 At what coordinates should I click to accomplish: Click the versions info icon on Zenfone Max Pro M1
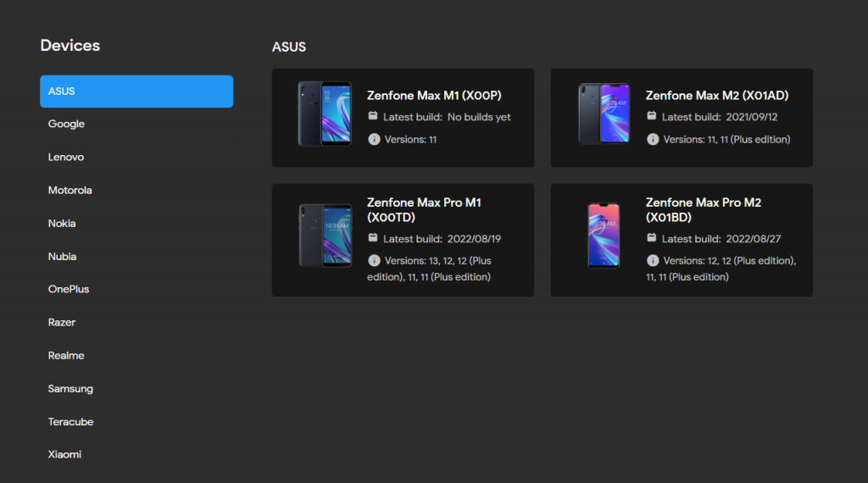tap(374, 261)
